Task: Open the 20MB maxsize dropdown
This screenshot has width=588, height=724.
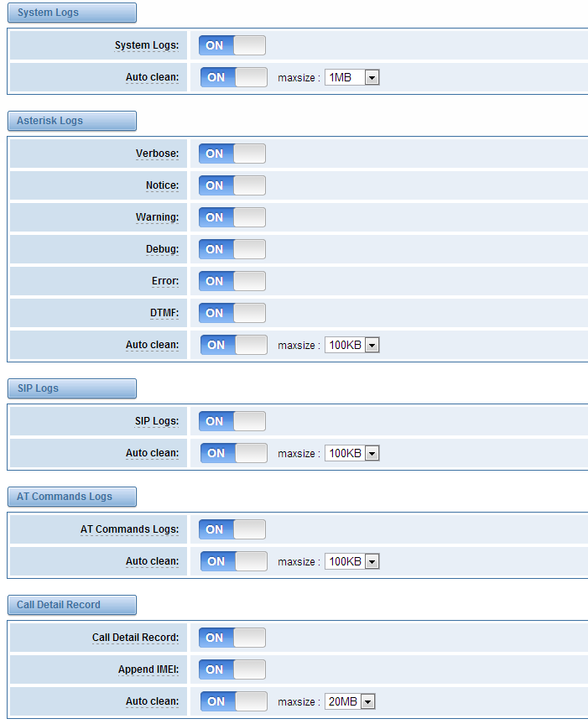Action: pyautogui.click(x=350, y=701)
